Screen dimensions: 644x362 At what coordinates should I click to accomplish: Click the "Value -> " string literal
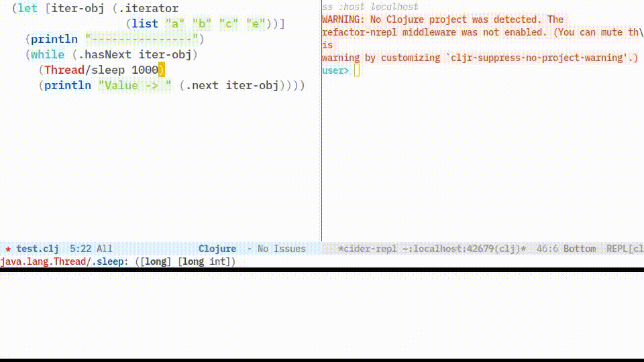[x=135, y=85]
